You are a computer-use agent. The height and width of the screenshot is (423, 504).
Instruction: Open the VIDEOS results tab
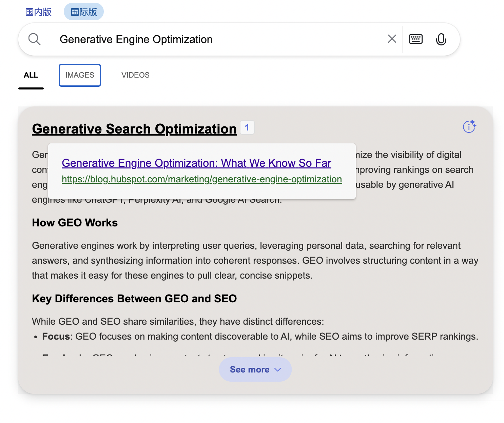click(x=135, y=75)
